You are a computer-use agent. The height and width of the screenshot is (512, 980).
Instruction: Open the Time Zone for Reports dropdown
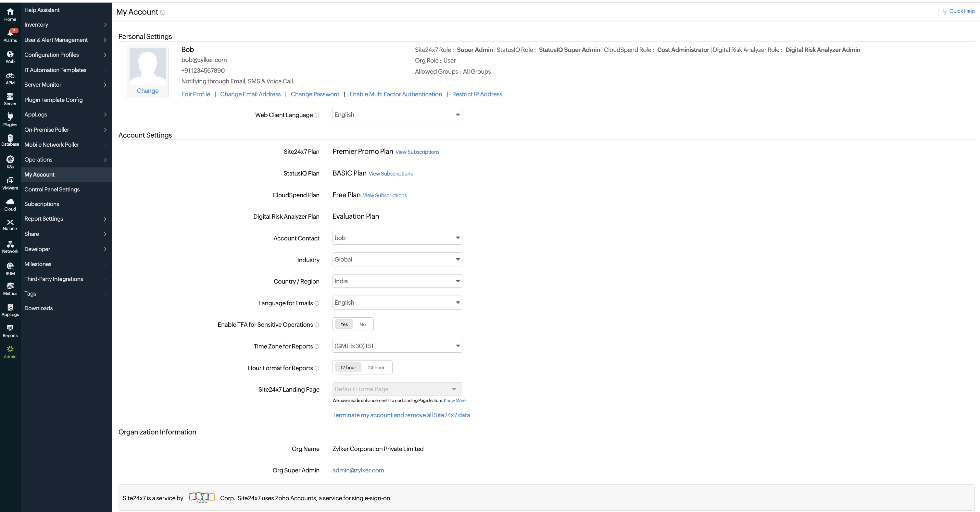click(397, 346)
